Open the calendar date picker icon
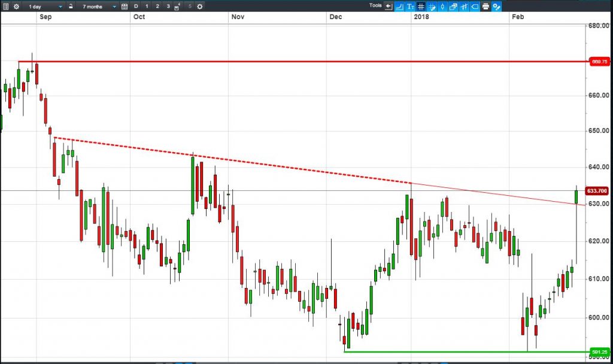This screenshot has width=613, height=364. tap(125, 6)
